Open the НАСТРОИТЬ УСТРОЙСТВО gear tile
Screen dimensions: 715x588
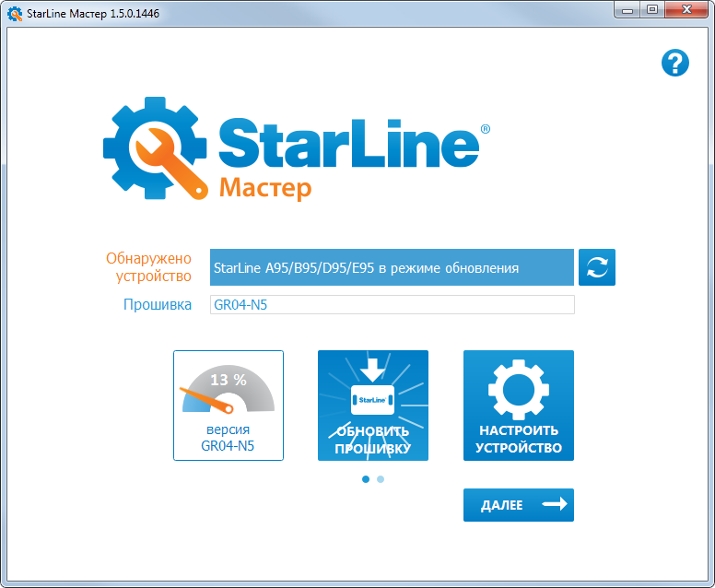pos(518,405)
